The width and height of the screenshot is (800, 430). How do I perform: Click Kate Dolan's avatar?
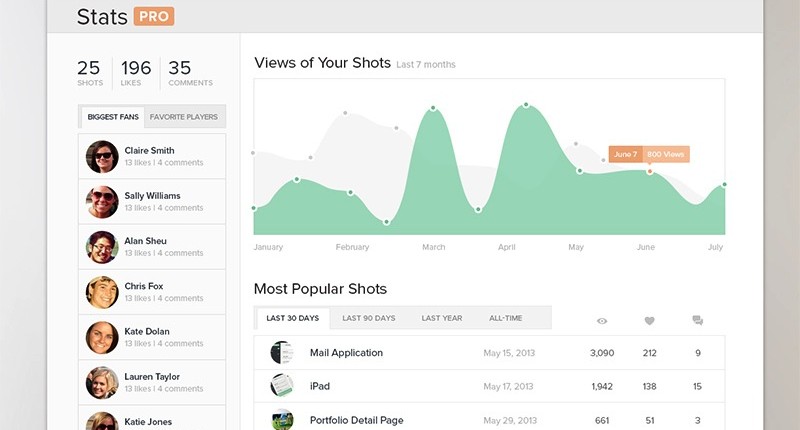click(x=102, y=337)
